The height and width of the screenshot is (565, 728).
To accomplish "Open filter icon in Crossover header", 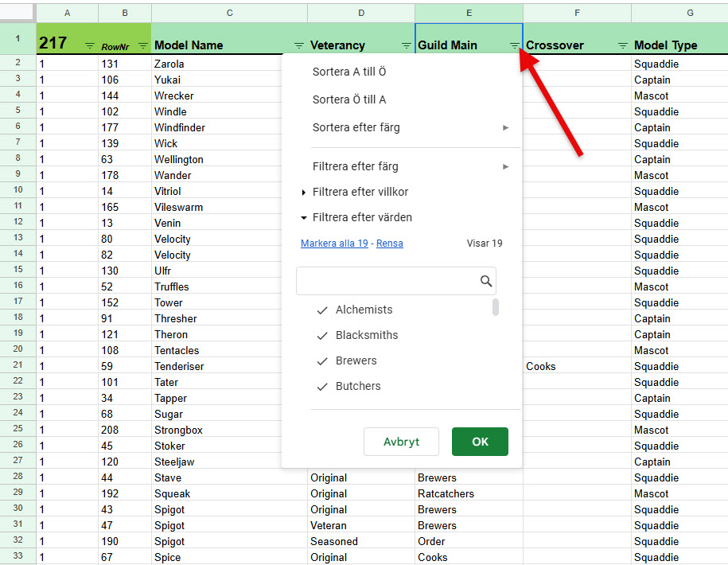I will [623, 45].
